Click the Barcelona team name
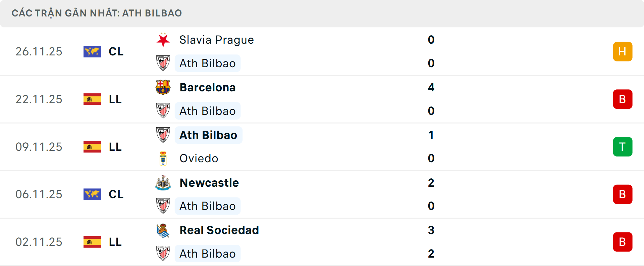Viewport: 644px width, 266px height. click(208, 87)
